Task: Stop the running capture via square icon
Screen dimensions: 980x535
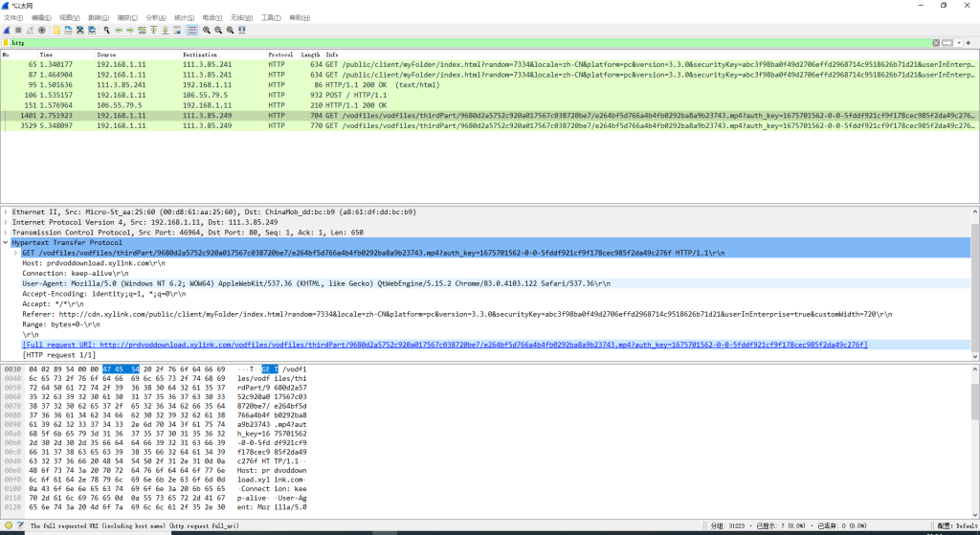Action: (19, 30)
